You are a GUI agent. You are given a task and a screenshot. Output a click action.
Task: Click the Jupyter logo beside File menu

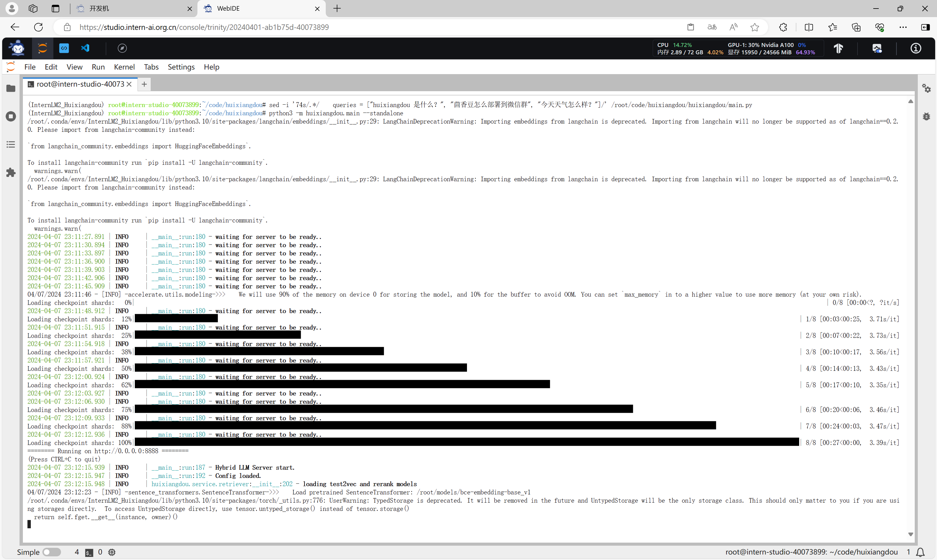[x=11, y=67]
